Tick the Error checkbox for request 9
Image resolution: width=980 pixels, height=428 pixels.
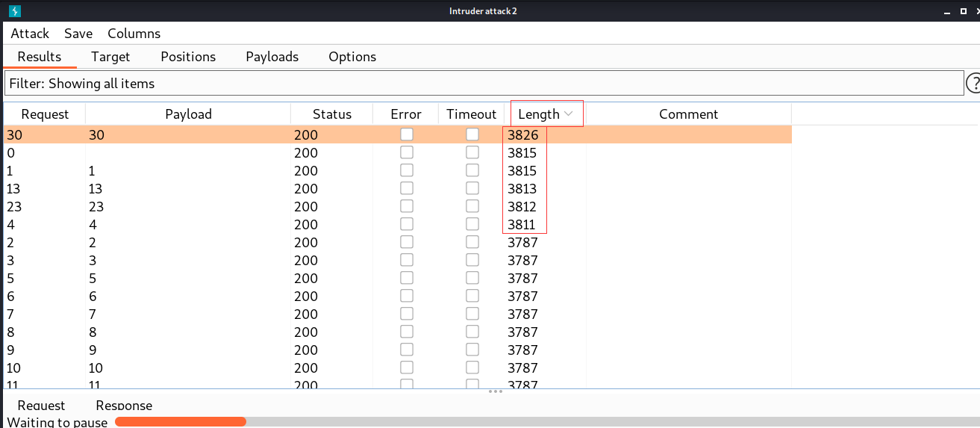(407, 350)
